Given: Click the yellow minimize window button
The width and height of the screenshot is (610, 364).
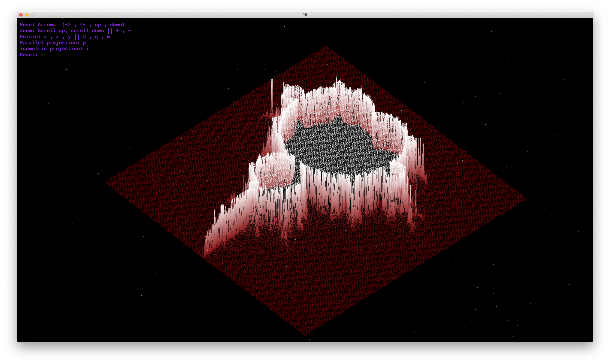Looking at the screenshot, I should coord(27,15).
